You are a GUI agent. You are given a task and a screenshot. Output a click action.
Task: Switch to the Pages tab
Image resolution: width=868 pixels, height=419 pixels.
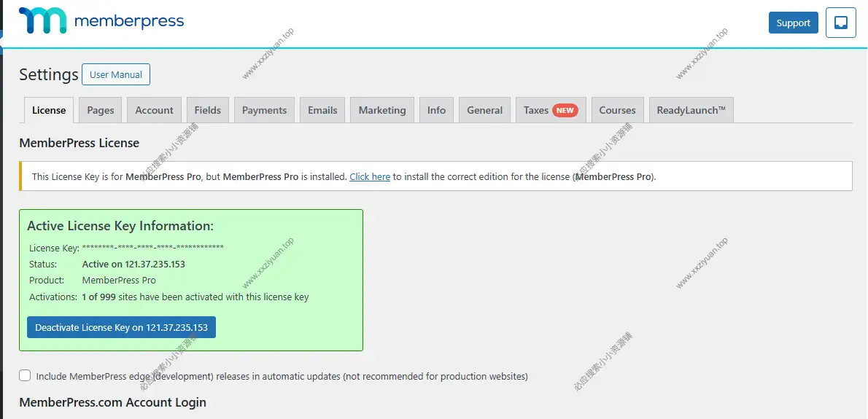pyautogui.click(x=101, y=110)
